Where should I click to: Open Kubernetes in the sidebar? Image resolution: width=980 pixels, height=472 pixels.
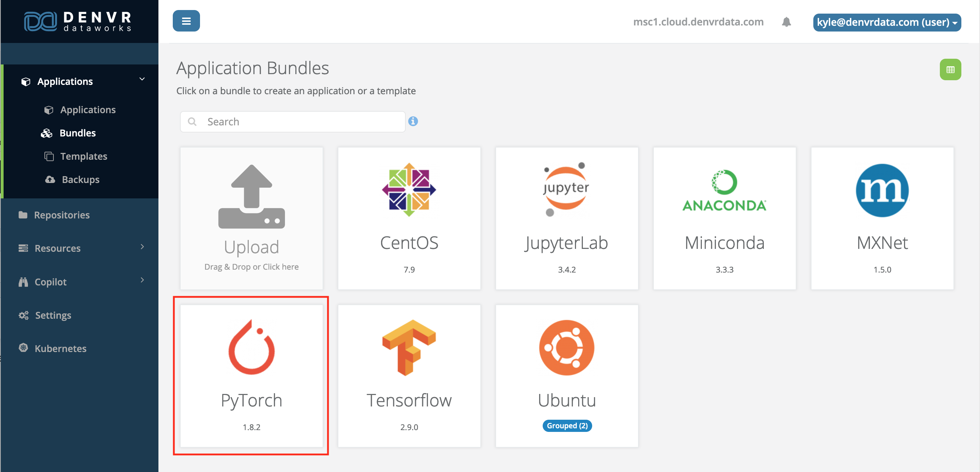click(61, 348)
